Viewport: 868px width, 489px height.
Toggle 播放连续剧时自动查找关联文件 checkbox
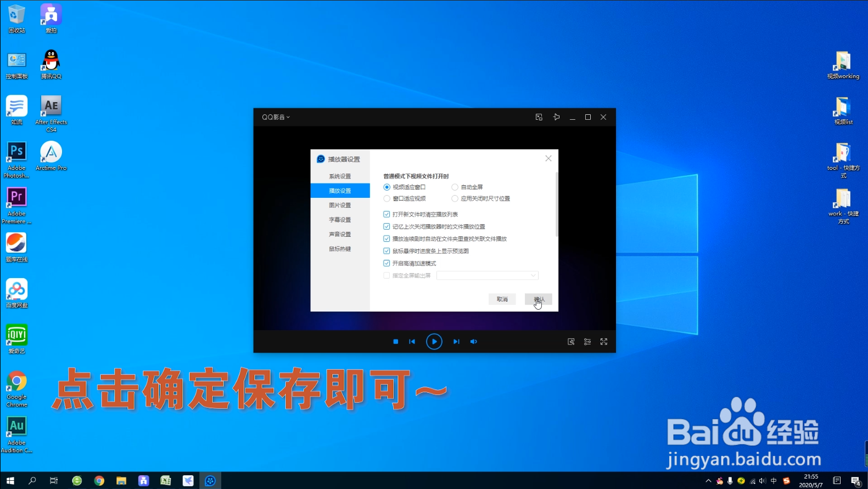click(387, 239)
